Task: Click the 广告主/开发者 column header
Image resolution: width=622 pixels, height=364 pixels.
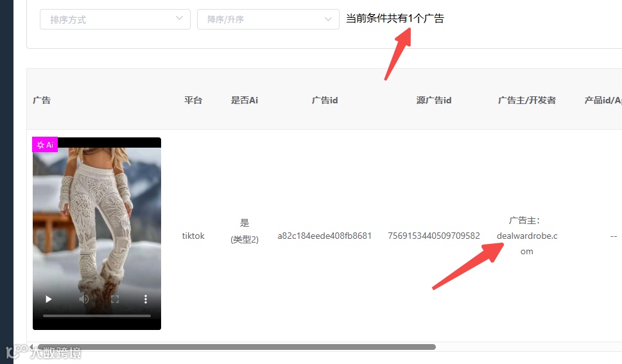Action: 527,100
